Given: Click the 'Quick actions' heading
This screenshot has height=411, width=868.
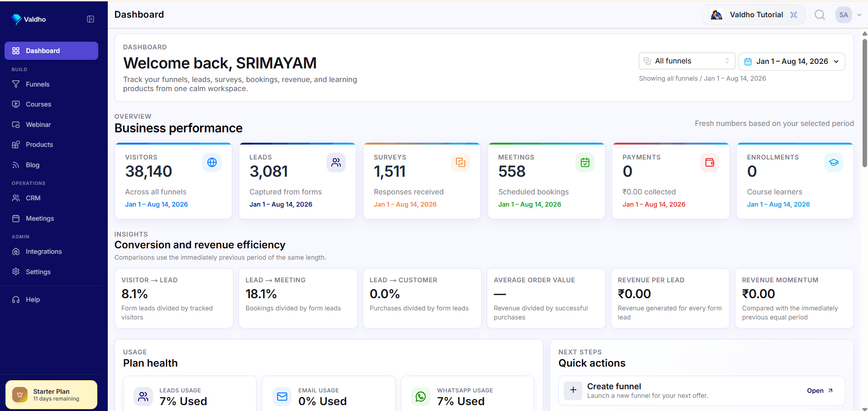Looking at the screenshot, I should click(x=592, y=363).
